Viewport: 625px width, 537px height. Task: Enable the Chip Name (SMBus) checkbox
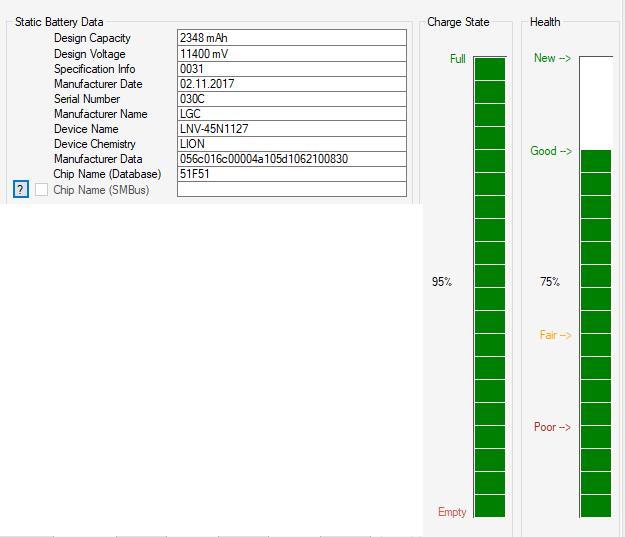[41, 190]
